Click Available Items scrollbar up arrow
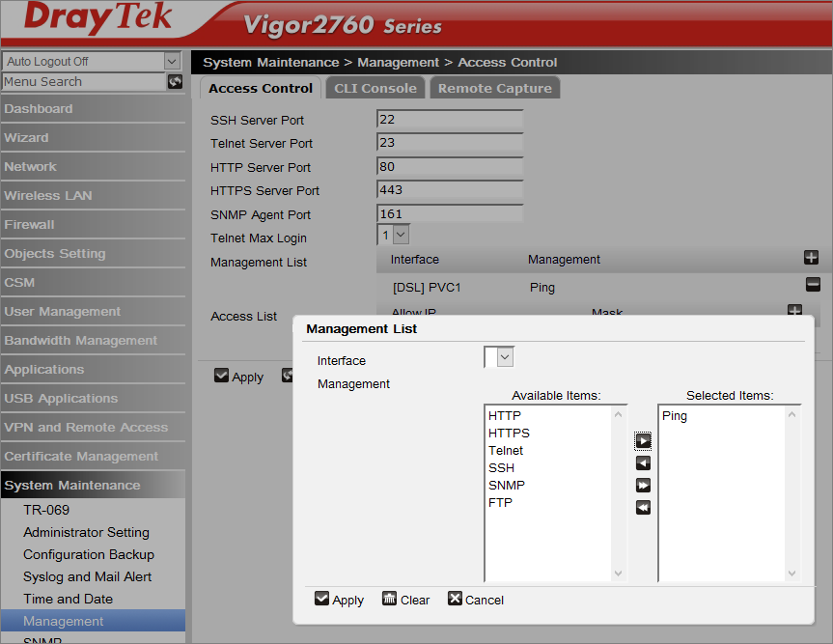Screen dimensions: 833x644 [618, 414]
